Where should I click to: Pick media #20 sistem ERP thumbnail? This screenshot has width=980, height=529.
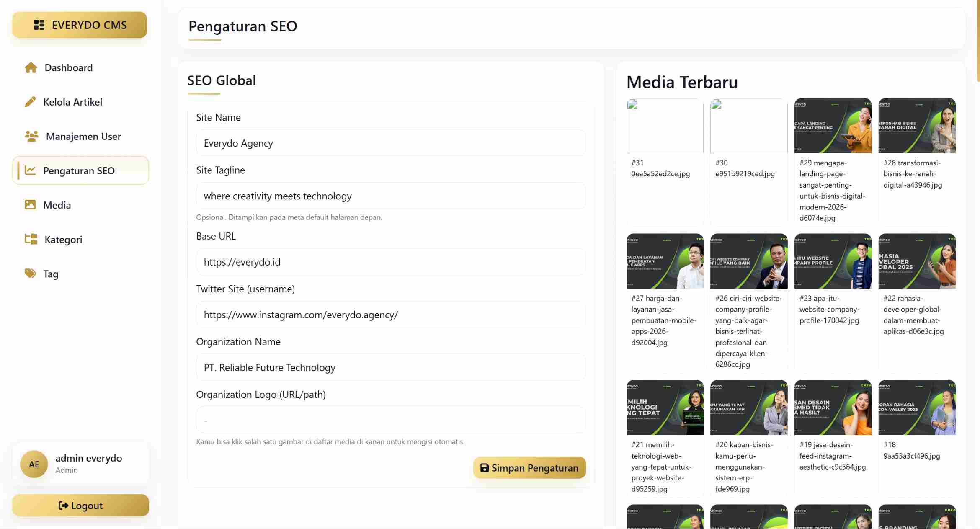click(x=749, y=408)
